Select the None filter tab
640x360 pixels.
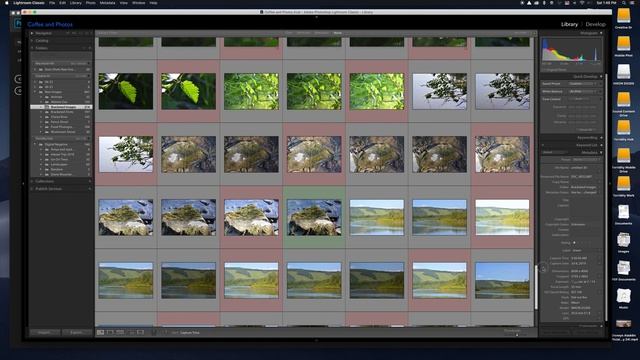[338, 33]
